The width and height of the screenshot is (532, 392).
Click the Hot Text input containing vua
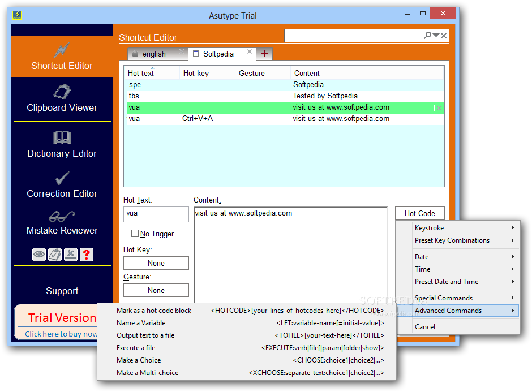tap(156, 214)
